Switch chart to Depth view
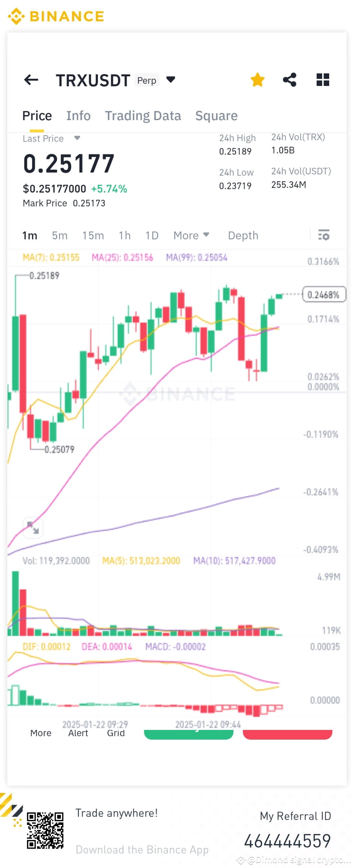354x868 pixels. coord(243,236)
